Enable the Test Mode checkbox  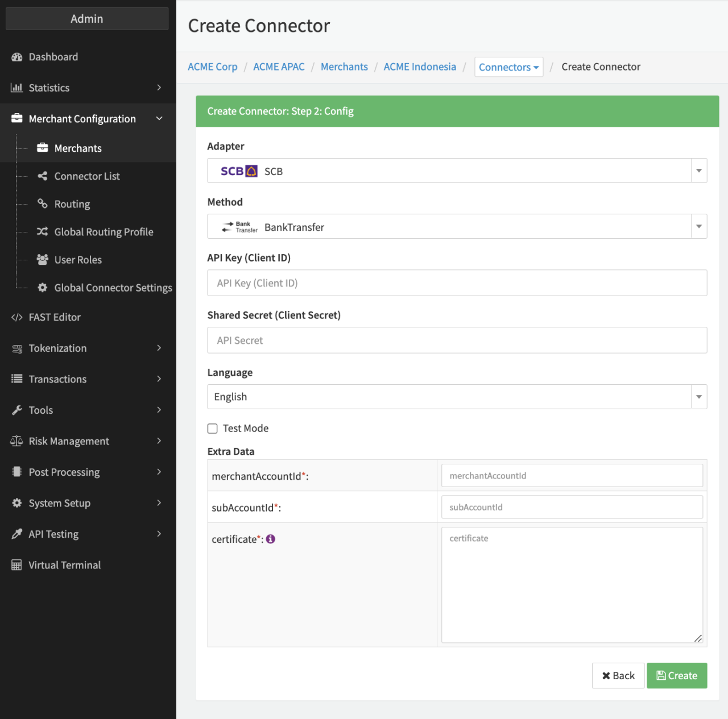(213, 429)
